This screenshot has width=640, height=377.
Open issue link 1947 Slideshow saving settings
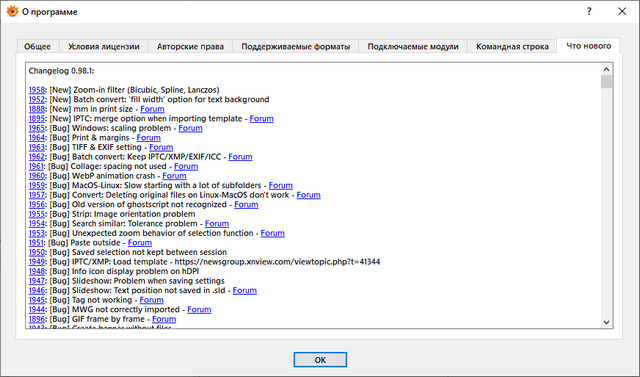[x=37, y=281]
